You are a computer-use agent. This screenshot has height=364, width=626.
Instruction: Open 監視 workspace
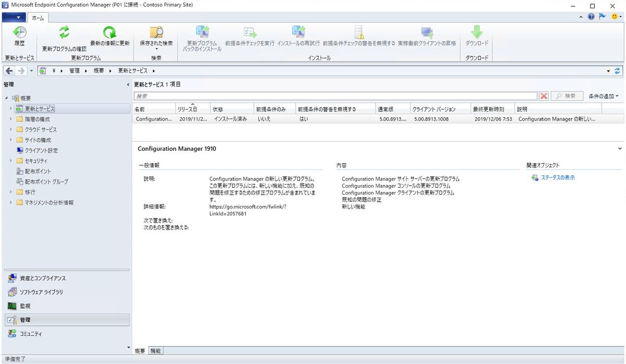click(67, 306)
